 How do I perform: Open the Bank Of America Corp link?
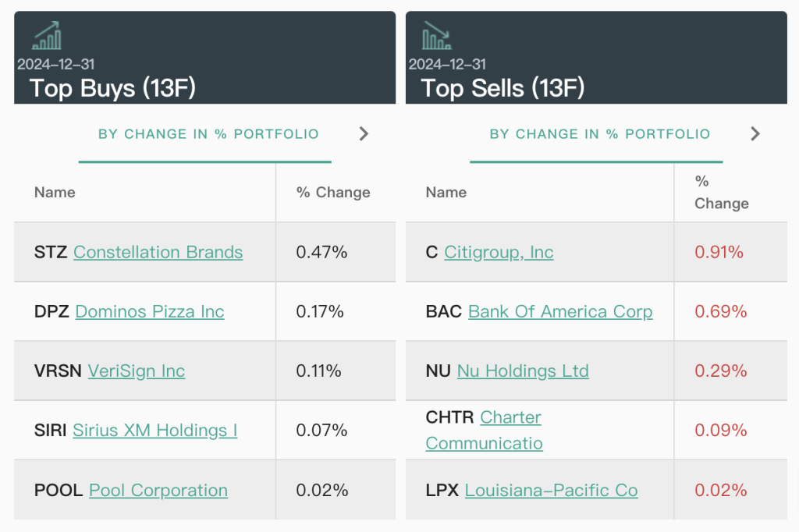click(x=560, y=311)
